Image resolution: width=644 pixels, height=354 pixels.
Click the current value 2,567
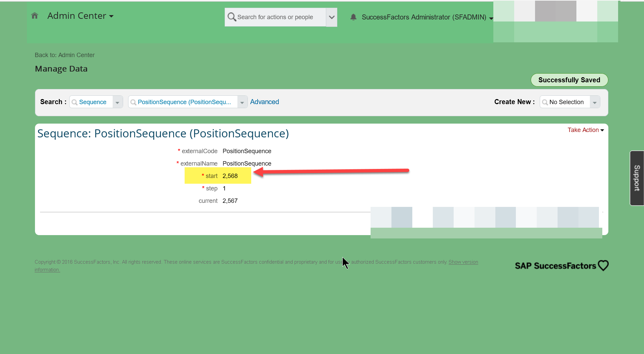(x=230, y=201)
